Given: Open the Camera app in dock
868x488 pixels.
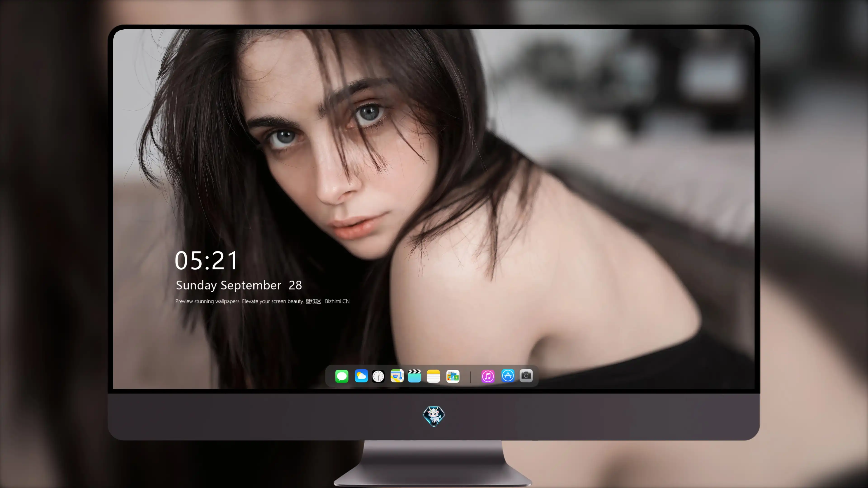Looking at the screenshot, I should click(x=526, y=375).
